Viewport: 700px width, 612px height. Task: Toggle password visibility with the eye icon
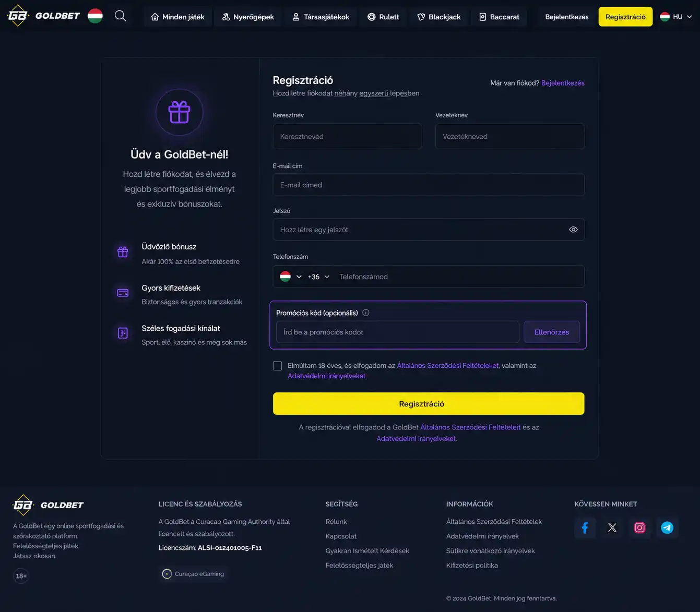tap(573, 230)
